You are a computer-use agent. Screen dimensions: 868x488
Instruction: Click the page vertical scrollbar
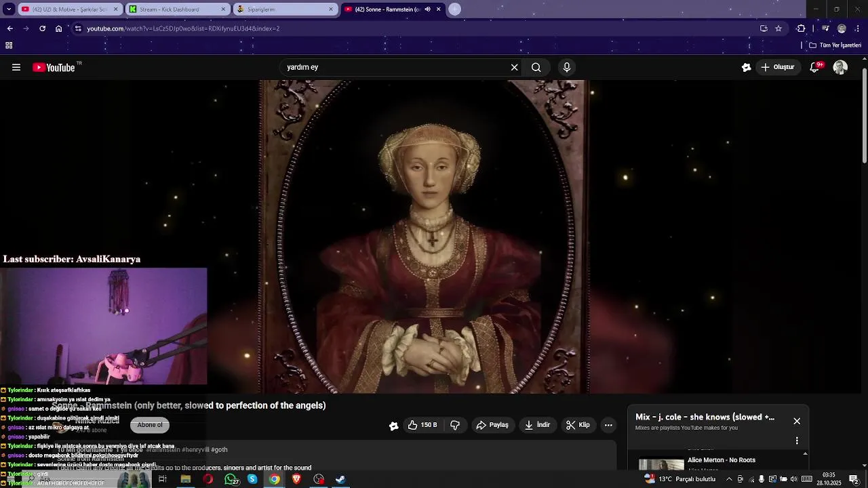tap(864, 115)
